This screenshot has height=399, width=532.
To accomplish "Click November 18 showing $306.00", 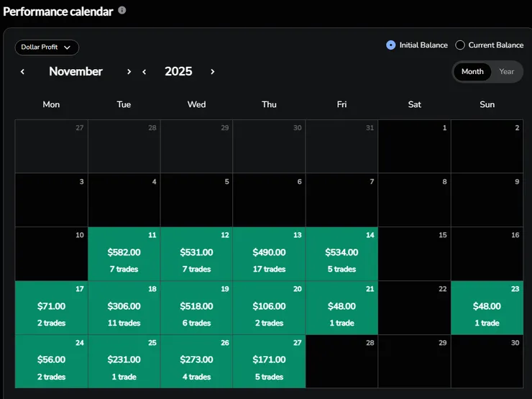I will point(124,308).
